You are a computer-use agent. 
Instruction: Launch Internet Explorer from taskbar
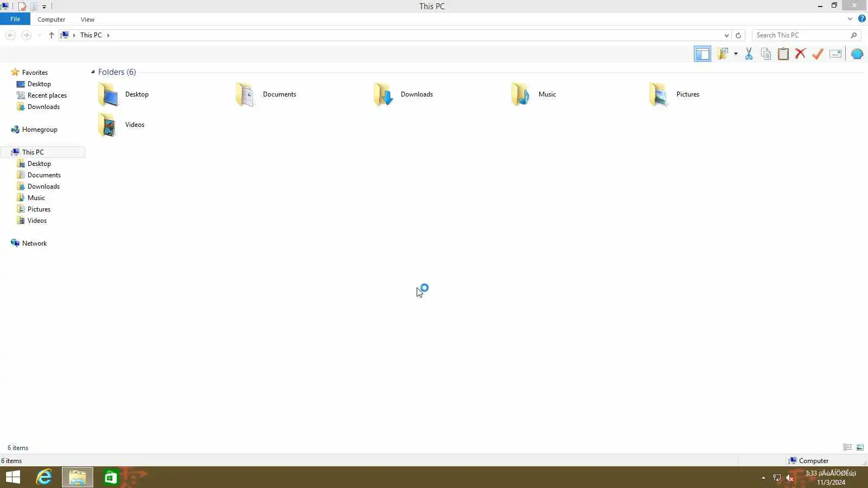(43, 477)
